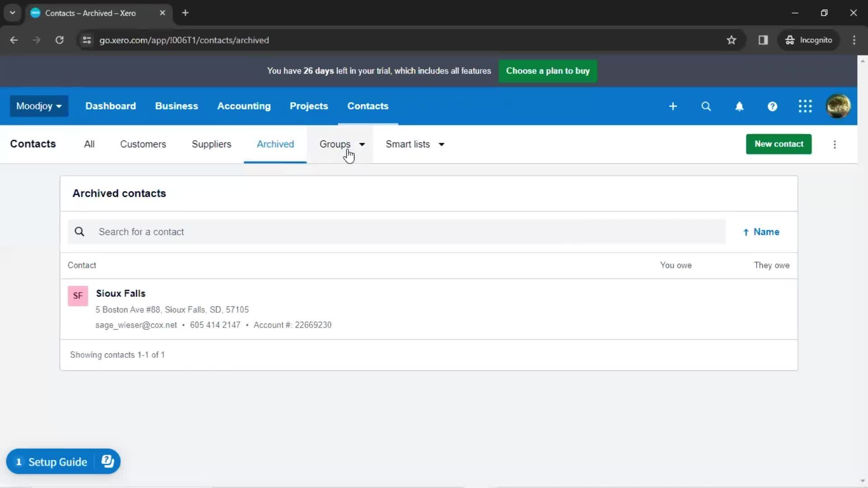Open the tab search dropdown arrow
The image size is (868, 488).
[13, 13]
